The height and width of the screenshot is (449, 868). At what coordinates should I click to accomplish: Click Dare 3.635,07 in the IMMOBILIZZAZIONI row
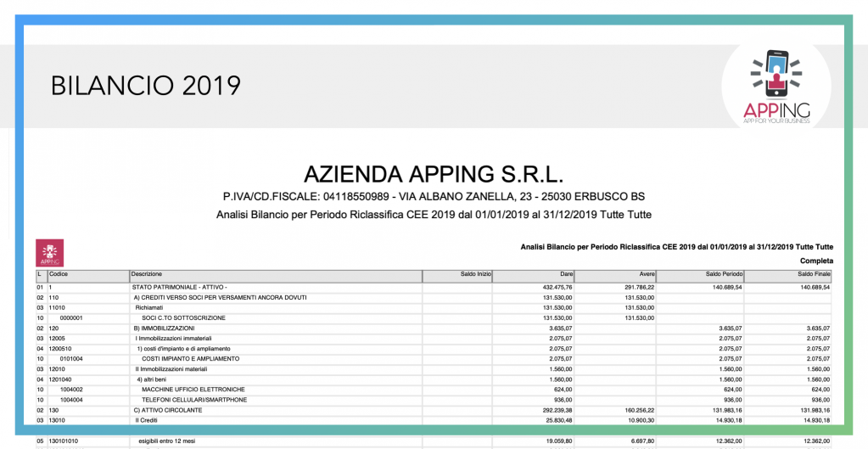560,328
